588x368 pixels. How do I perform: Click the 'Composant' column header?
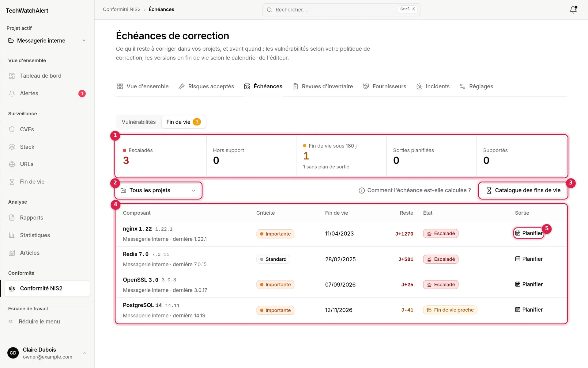[137, 213]
